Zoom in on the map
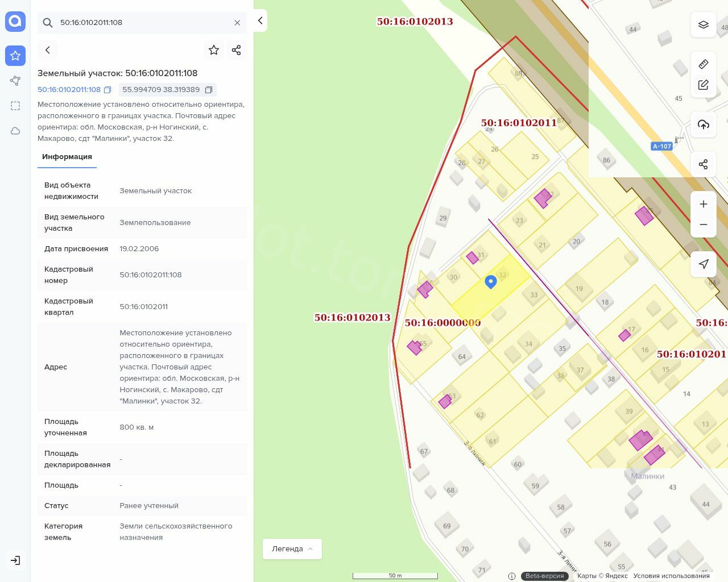This screenshot has height=582, width=728. click(x=704, y=204)
